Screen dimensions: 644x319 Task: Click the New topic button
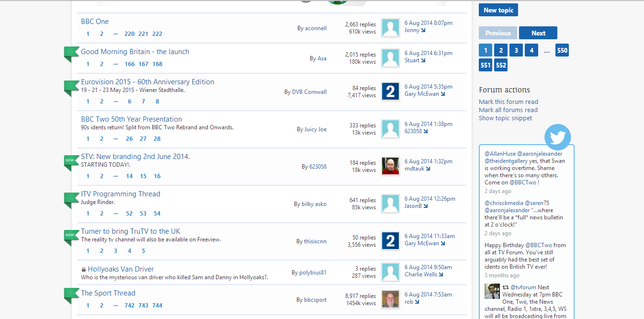click(498, 10)
